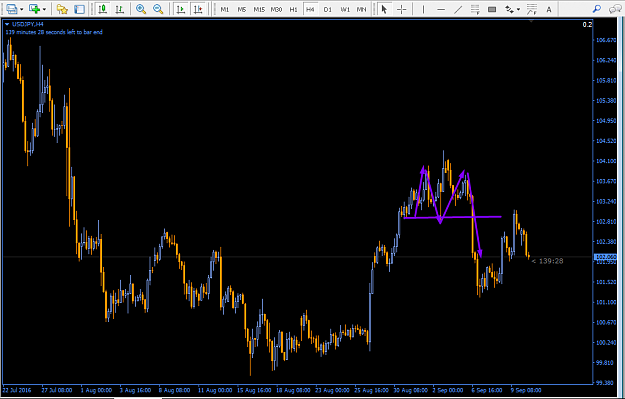This screenshot has width=625, height=399.
Task: Click price level 106.670 on scale
Action: click(x=605, y=40)
